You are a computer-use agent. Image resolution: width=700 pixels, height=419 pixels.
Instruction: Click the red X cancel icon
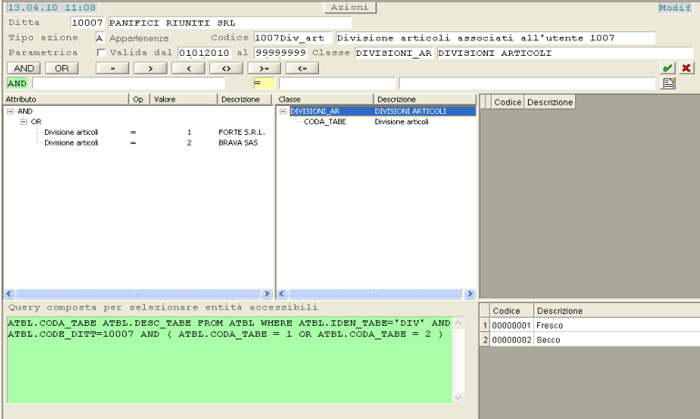pos(686,68)
